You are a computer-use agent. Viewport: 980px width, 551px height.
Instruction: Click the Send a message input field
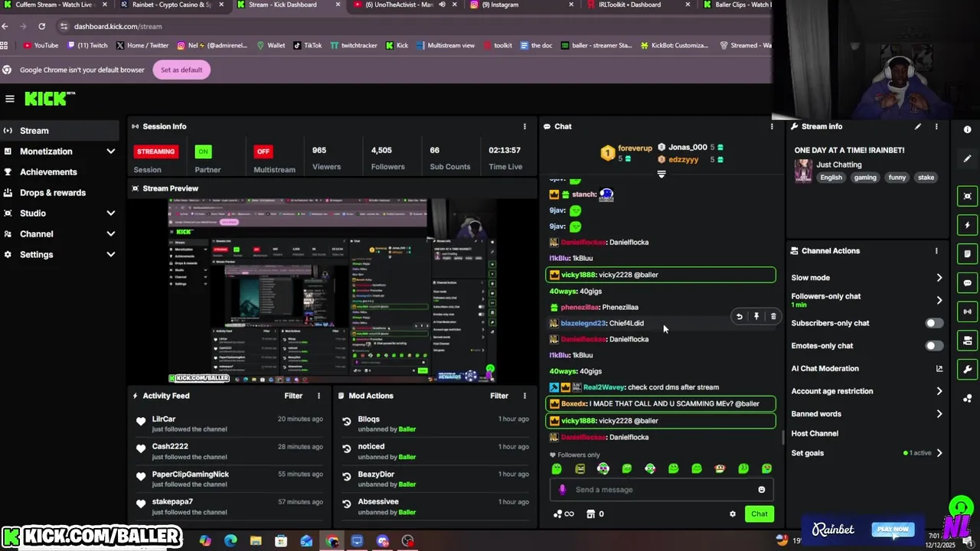click(661, 490)
